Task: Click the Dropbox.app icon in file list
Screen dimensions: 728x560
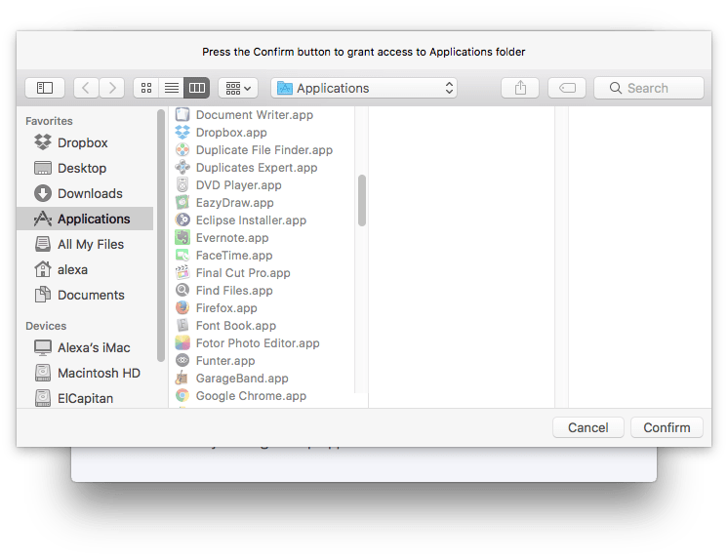Action: click(x=182, y=133)
